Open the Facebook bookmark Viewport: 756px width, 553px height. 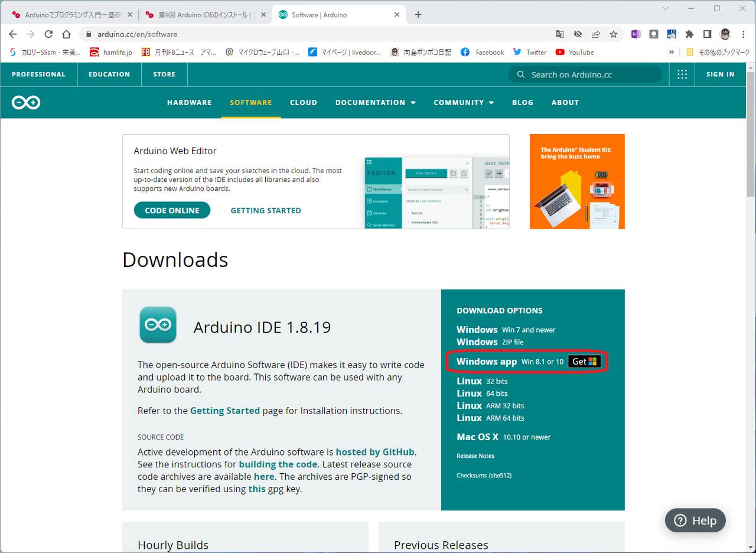[x=483, y=52]
